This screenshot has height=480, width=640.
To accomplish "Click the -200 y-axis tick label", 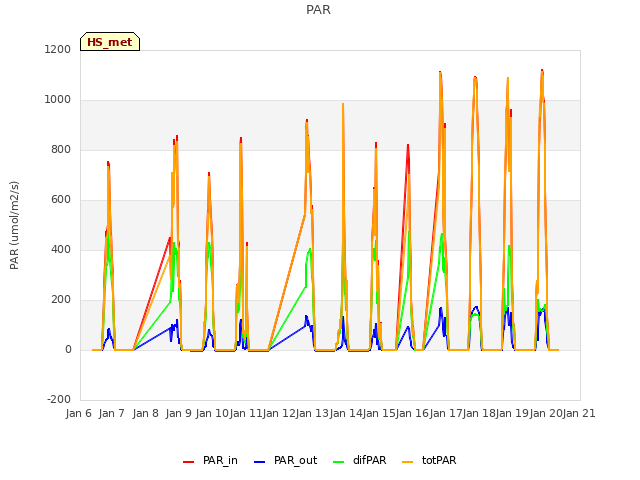I will coord(59,400).
